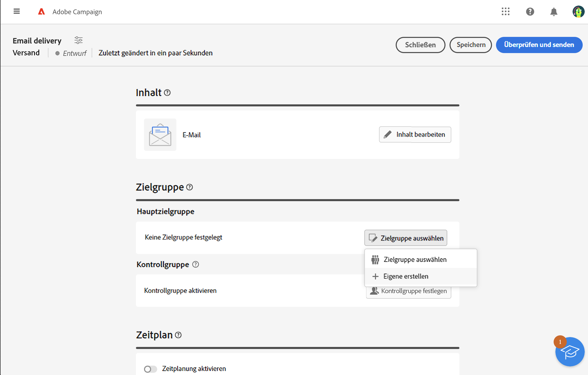This screenshot has height=375, width=588.
Task: Open the learning graduation-cap widget
Action: click(570, 351)
